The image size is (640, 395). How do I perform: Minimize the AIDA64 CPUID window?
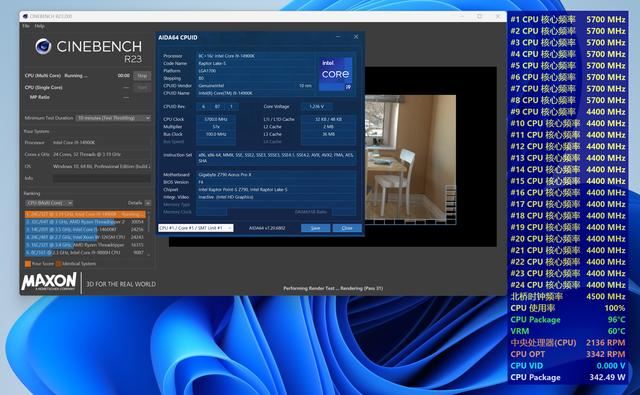click(x=338, y=37)
